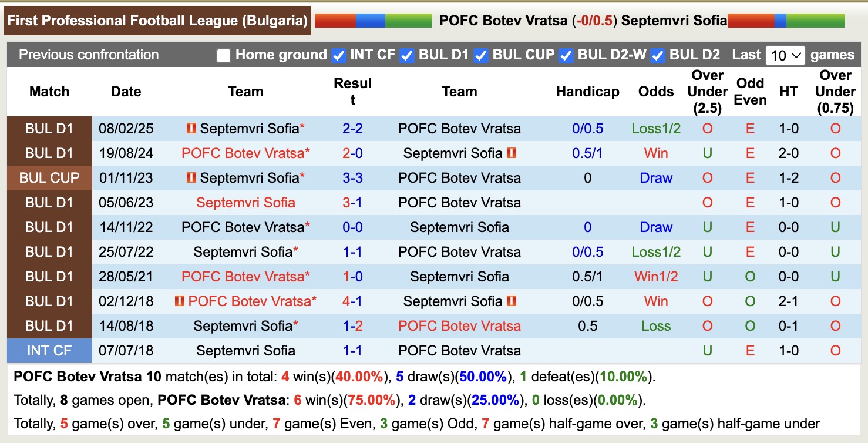868x443 pixels.
Task: Disable the BUL CUP filter checkbox
Action: 481,55
